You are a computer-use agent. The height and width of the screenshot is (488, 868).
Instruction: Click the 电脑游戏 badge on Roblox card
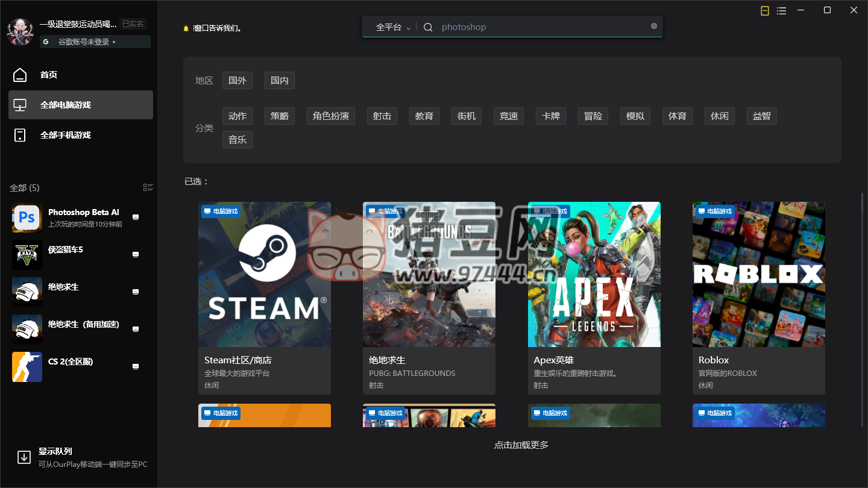coord(715,211)
